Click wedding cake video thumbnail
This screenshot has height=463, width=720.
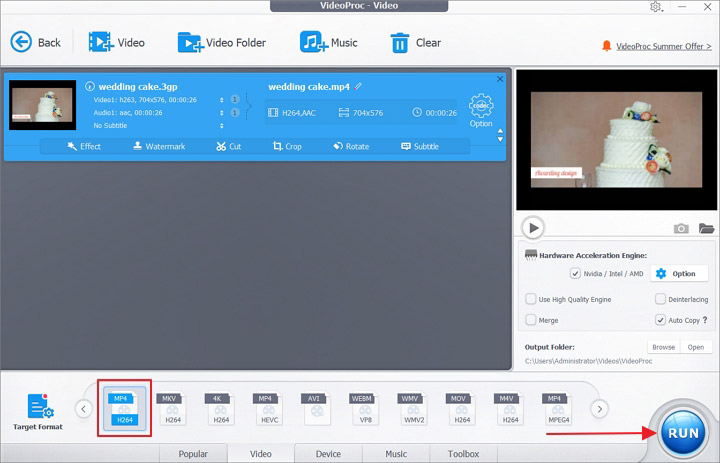coord(42,105)
